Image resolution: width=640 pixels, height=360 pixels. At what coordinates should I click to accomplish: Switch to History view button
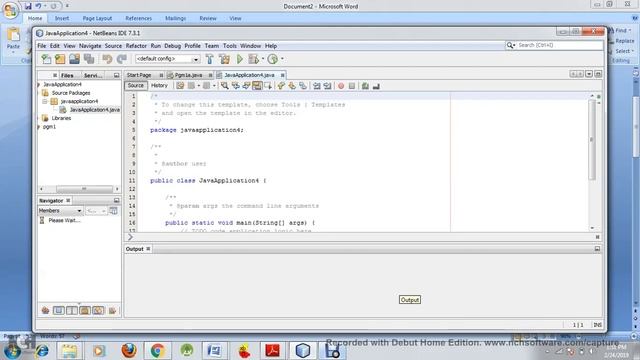(159, 86)
